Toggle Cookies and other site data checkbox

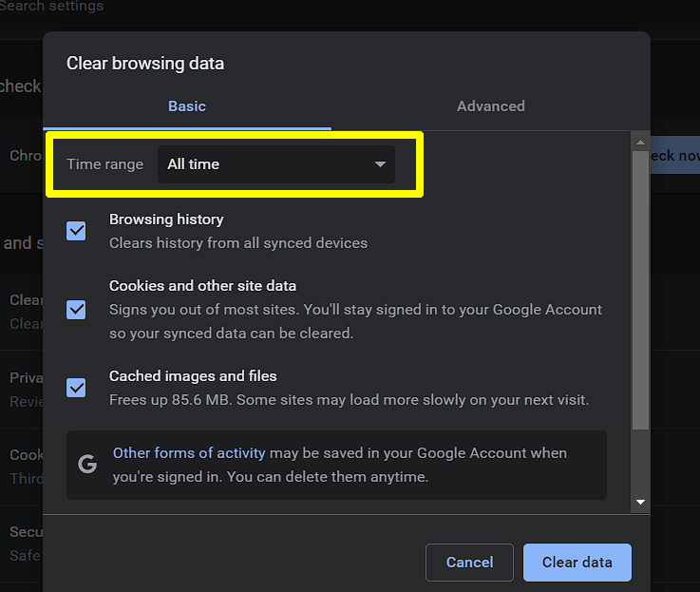(x=76, y=310)
